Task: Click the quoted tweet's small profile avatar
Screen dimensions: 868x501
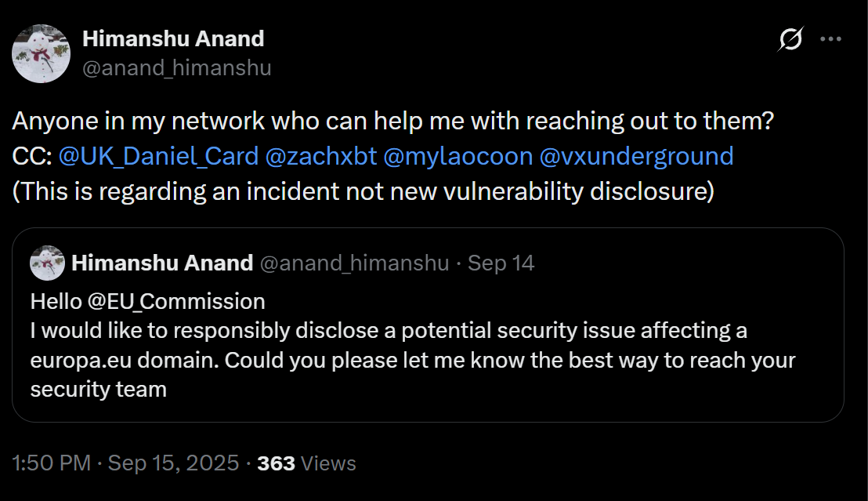Action: pyautogui.click(x=46, y=263)
